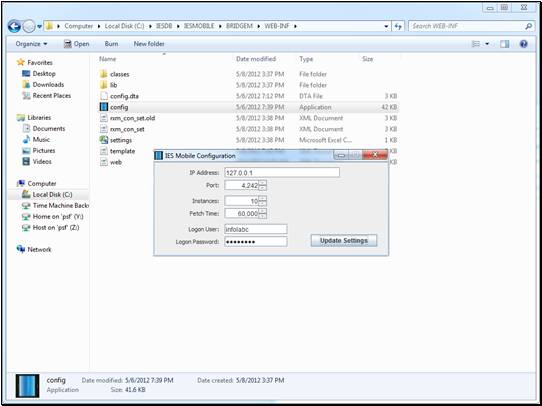Click New folder in the toolbar
The height and width of the screenshot is (406, 542).
click(149, 44)
